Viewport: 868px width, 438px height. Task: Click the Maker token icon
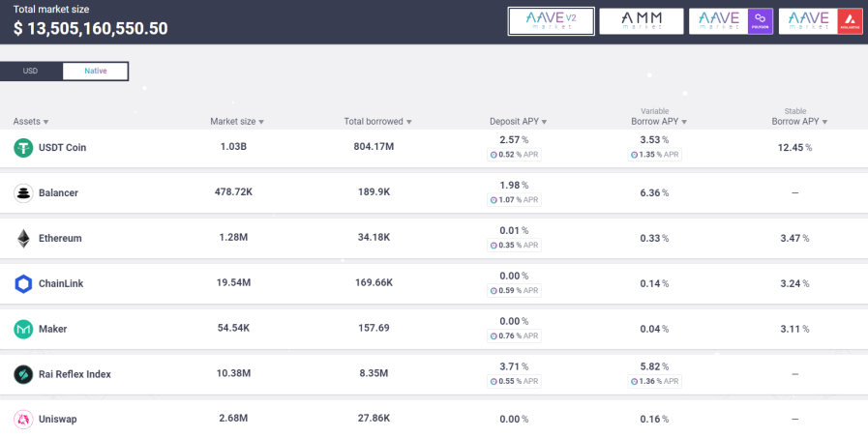click(23, 329)
